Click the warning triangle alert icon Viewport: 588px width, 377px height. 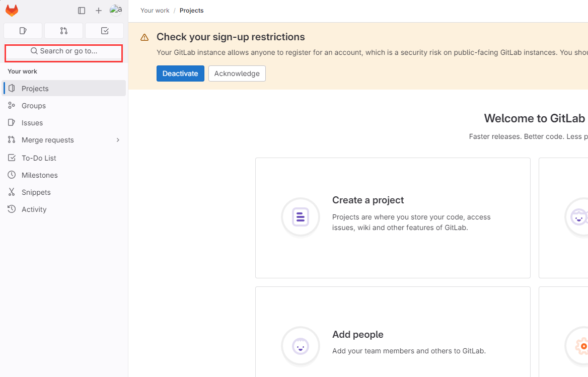click(144, 37)
